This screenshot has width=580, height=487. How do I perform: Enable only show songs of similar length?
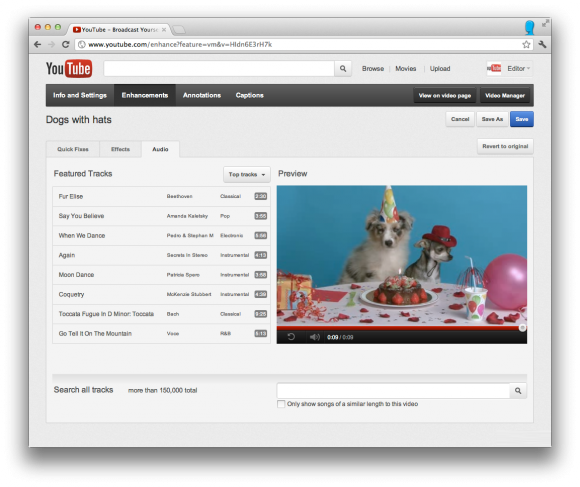coord(281,404)
